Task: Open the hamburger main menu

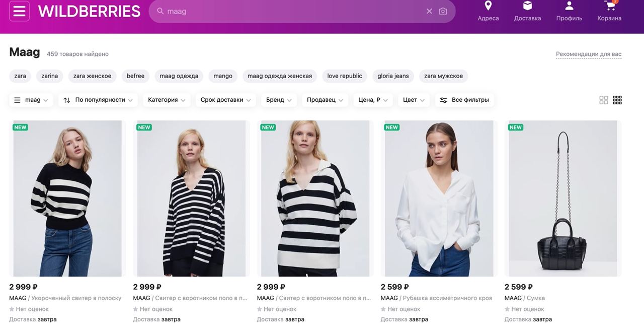Action: [19, 11]
